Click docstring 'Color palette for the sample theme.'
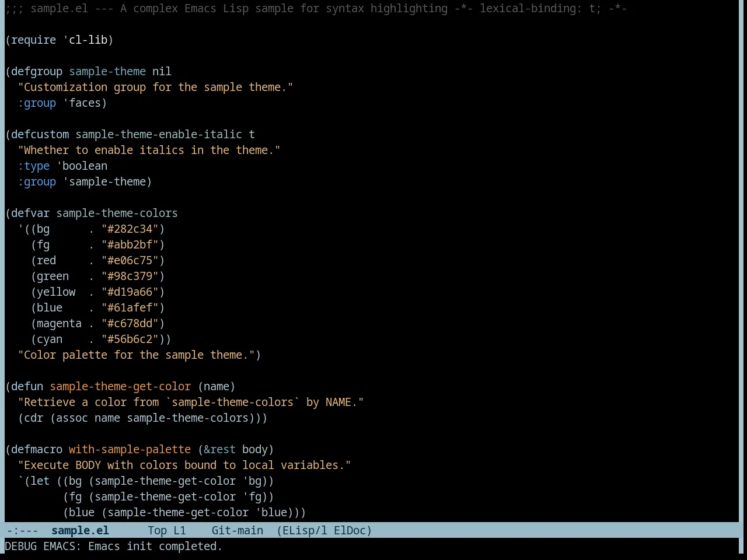Image resolution: width=747 pixels, height=560 pixels. click(x=136, y=355)
